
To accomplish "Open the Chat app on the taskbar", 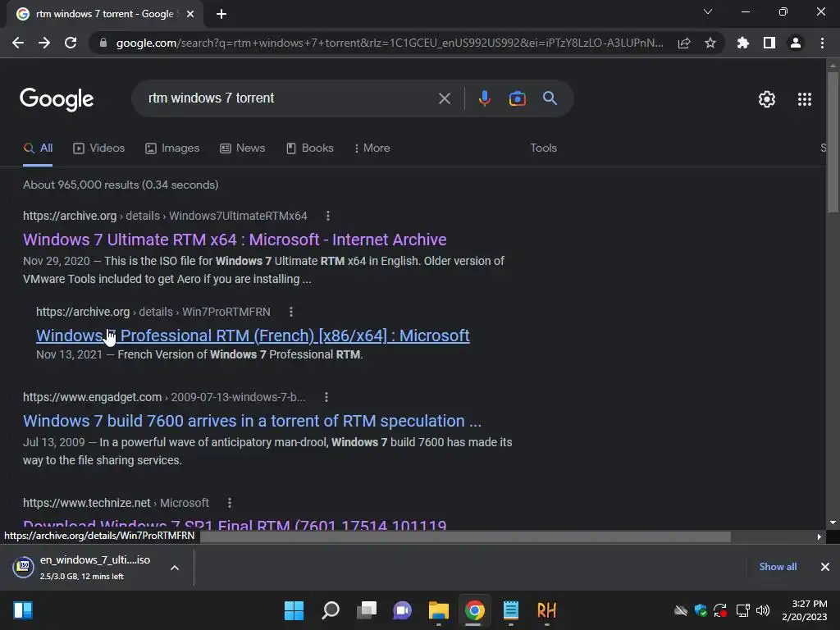I will pos(402,610).
